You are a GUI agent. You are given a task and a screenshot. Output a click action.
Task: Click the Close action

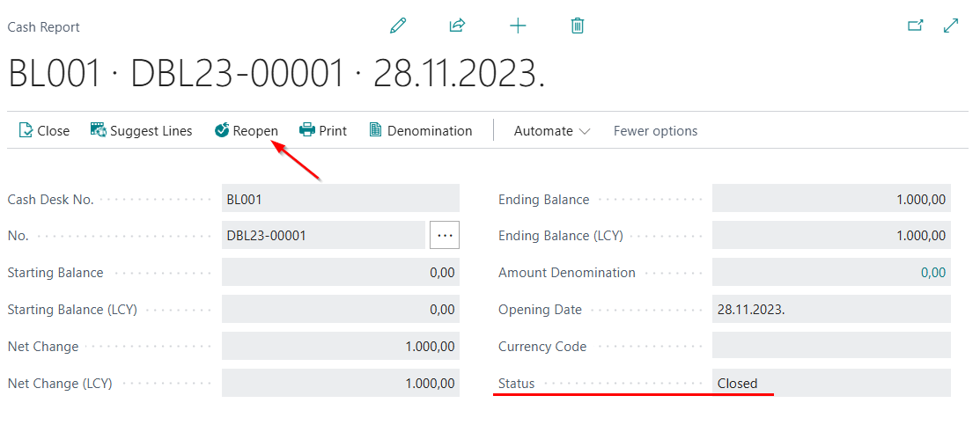pos(44,130)
